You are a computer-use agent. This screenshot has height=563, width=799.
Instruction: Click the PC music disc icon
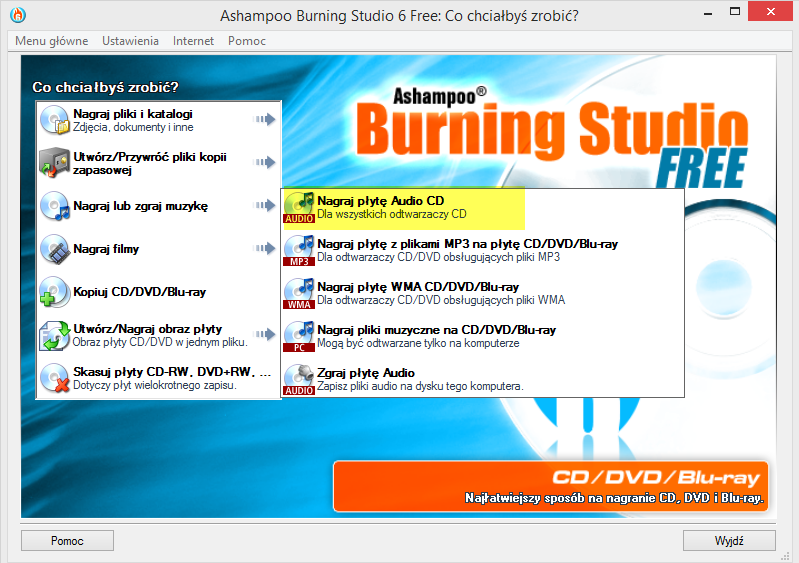pos(299,336)
